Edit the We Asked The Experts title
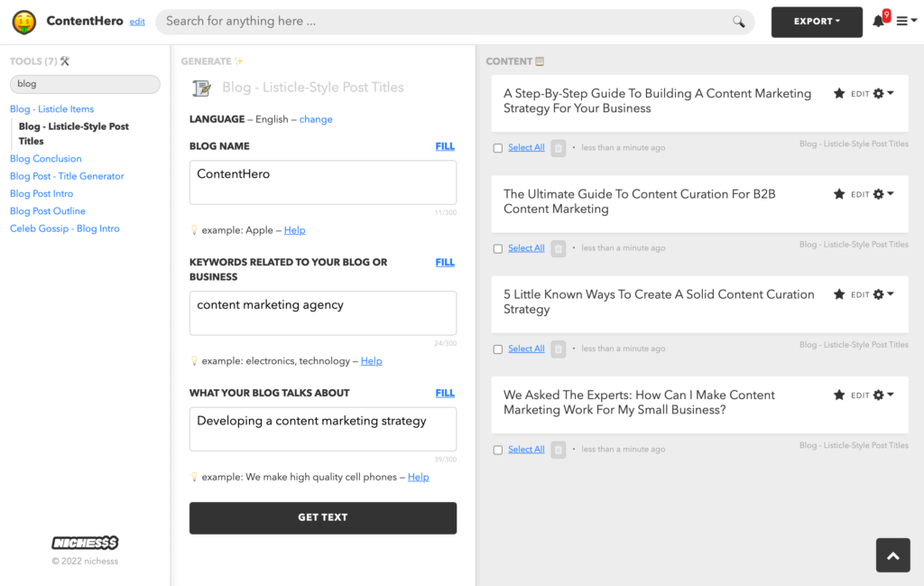Image resolution: width=924 pixels, height=586 pixels. point(860,395)
